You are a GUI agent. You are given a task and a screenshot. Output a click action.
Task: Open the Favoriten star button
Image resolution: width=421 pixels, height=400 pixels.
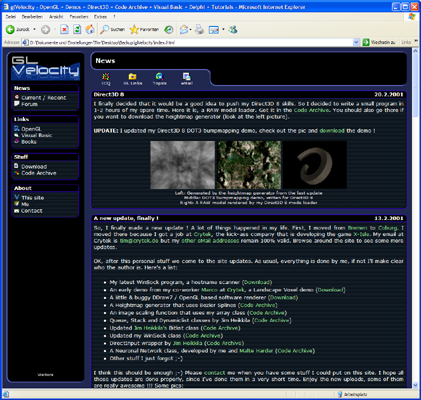[144, 29]
